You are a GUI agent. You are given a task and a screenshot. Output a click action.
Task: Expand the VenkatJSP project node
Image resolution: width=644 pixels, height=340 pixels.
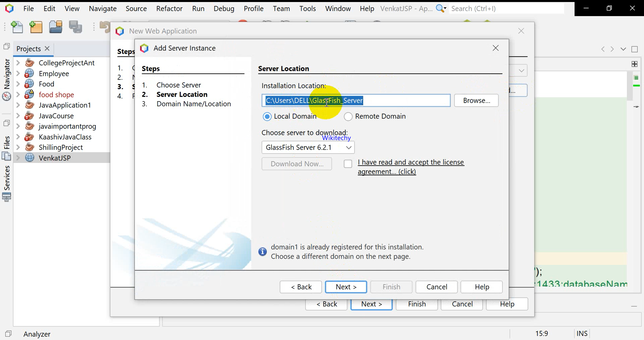coord(18,158)
